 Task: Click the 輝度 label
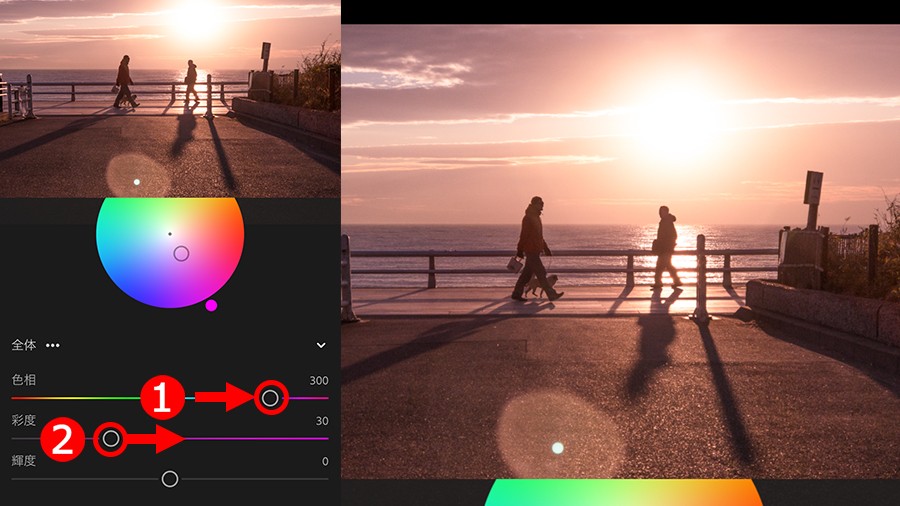point(24,460)
